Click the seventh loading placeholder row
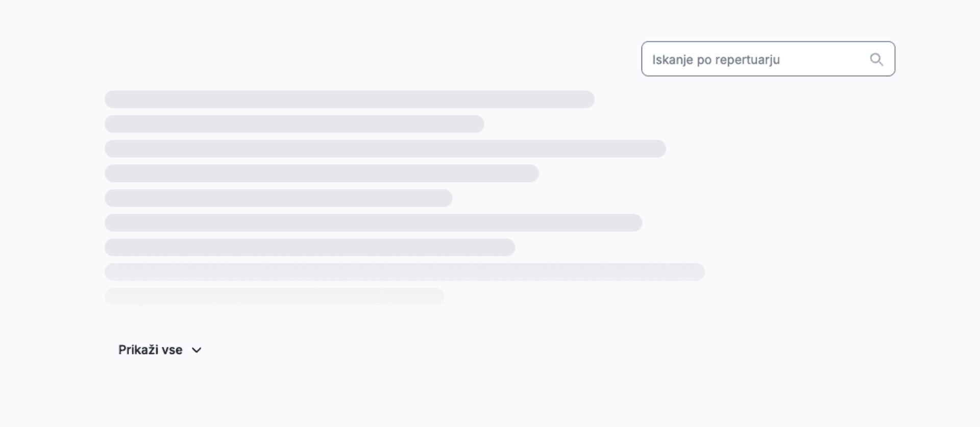The height and width of the screenshot is (427, 980). [310, 247]
